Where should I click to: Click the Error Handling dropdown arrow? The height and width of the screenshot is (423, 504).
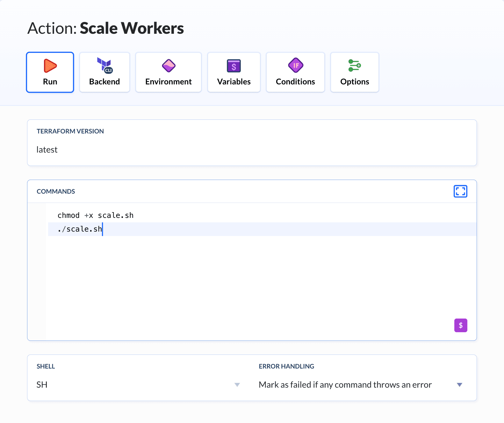tap(459, 385)
